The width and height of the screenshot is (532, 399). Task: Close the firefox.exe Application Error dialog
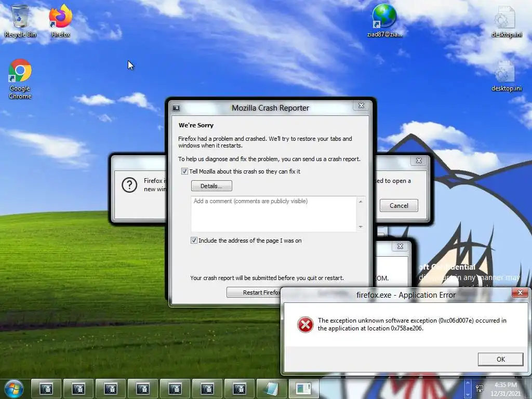(x=520, y=292)
